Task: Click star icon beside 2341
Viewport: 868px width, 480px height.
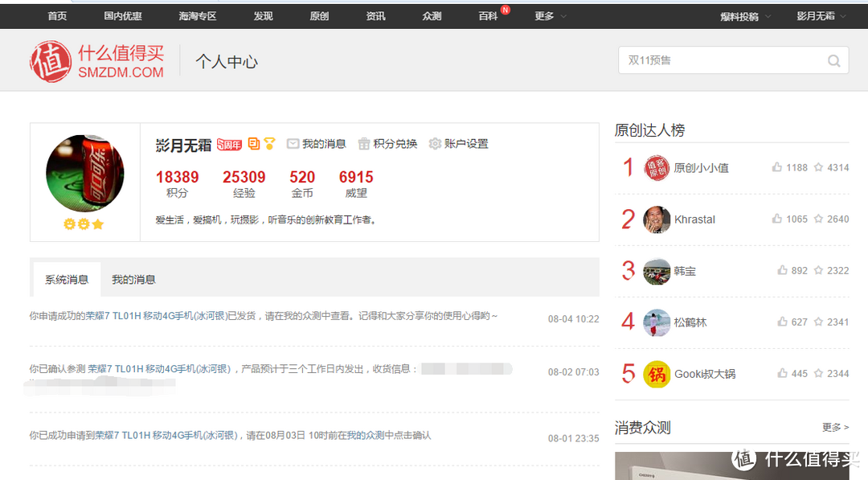Action: 818,322
